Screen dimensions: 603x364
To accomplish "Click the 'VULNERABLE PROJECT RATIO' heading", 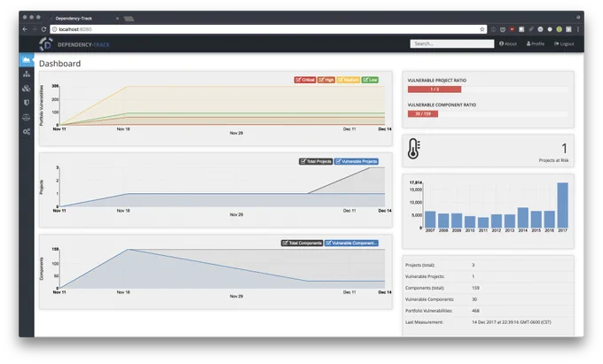I will pyautogui.click(x=437, y=81).
